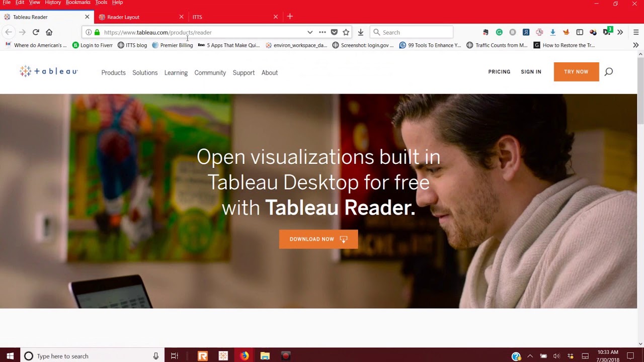Open the Learning navigation menu

coord(176,72)
